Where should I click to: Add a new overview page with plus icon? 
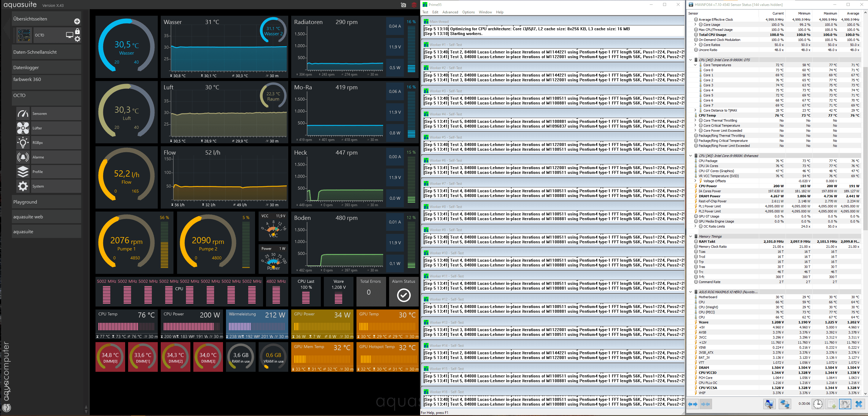[x=77, y=21]
